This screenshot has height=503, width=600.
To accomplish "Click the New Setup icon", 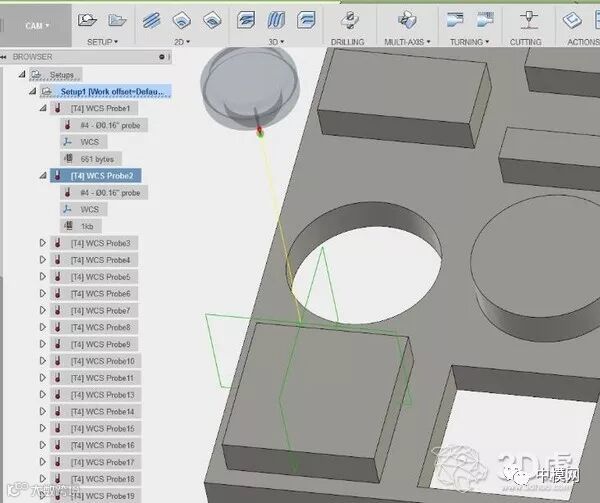I will (x=87, y=20).
